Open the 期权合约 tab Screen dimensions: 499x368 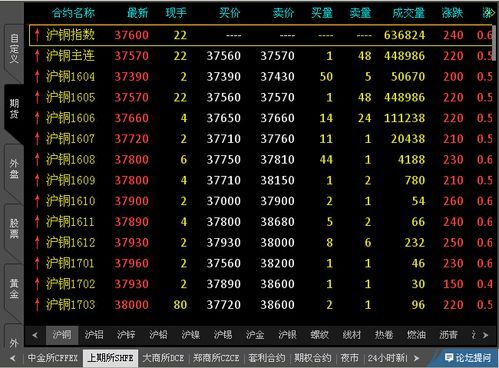[313, 358]
